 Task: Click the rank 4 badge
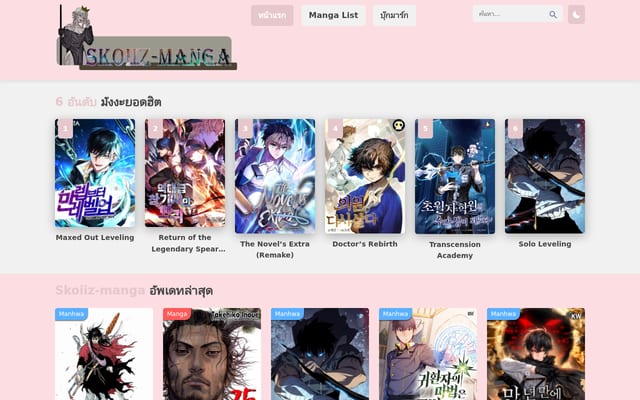pos(335,129)
